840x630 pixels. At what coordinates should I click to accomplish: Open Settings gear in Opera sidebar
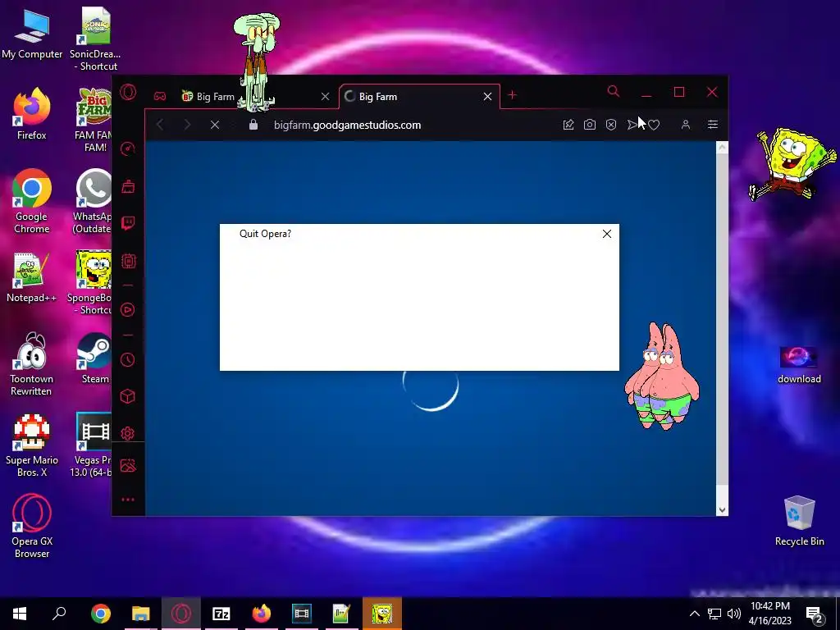coord(127,433)
